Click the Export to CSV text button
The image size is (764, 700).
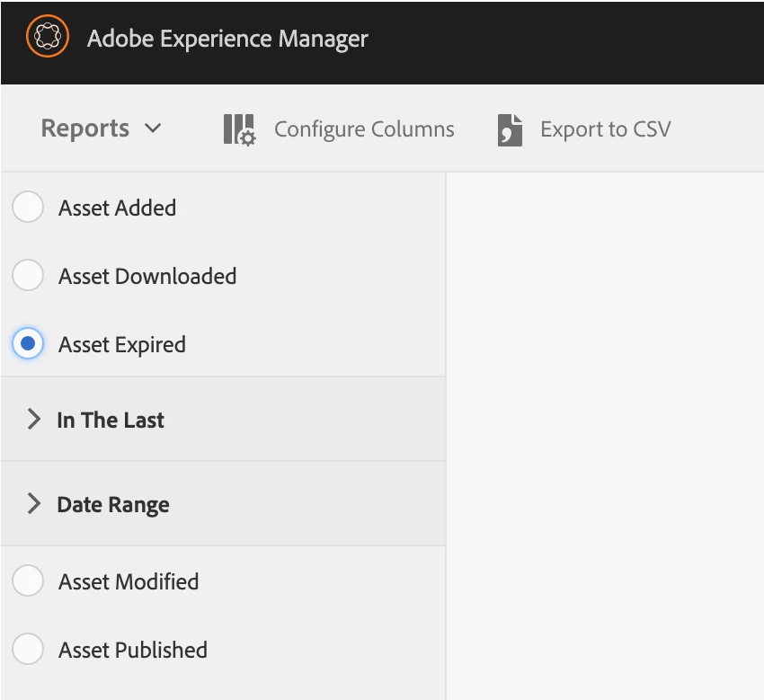[x=605, y=129]
